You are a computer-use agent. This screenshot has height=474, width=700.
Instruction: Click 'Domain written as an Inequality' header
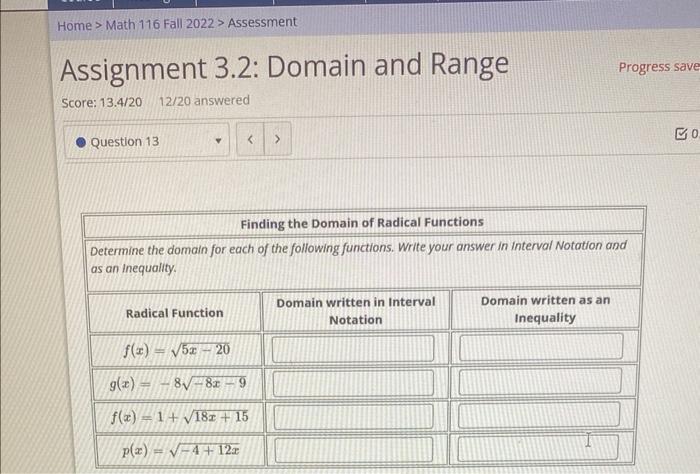coord(545,309)
